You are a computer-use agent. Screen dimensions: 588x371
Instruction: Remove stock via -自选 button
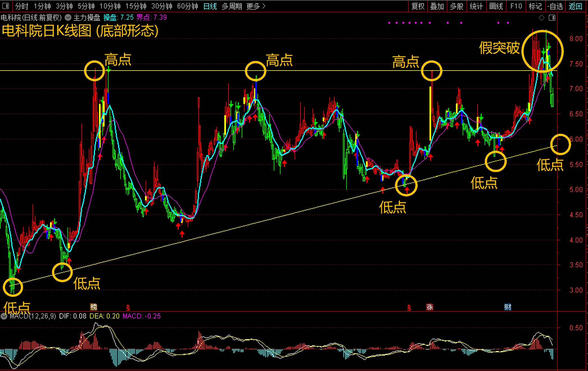[x=555, y=6]
